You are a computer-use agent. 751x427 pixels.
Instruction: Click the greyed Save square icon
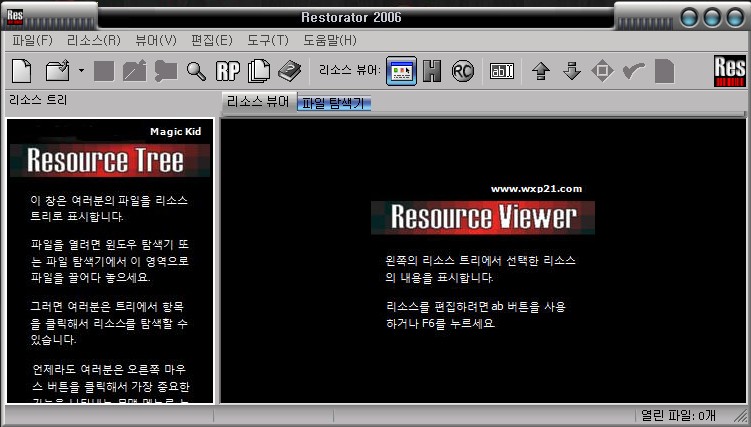pyautogui.click(x=104, y=71)
